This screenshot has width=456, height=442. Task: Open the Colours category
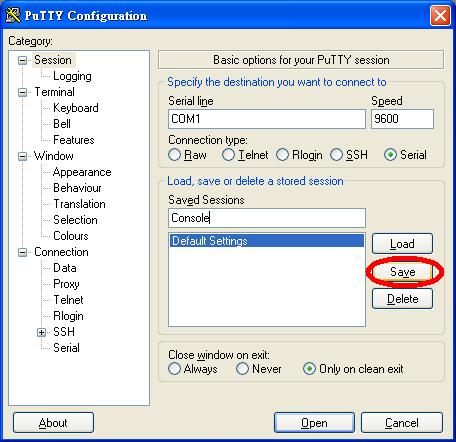coord(71,236)
